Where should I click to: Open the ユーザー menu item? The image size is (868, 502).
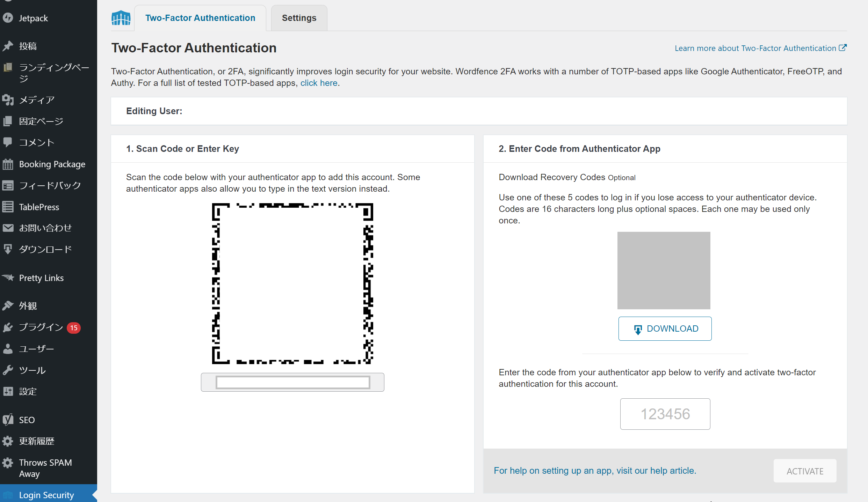[x=36, y=349]
